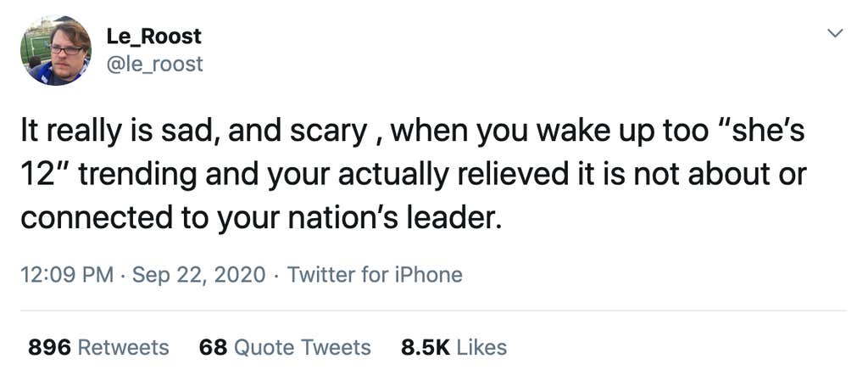Open the Le_Roost display name profile link
The width and height of the screenshot is (868, 381).
click(x=153, y=36)
